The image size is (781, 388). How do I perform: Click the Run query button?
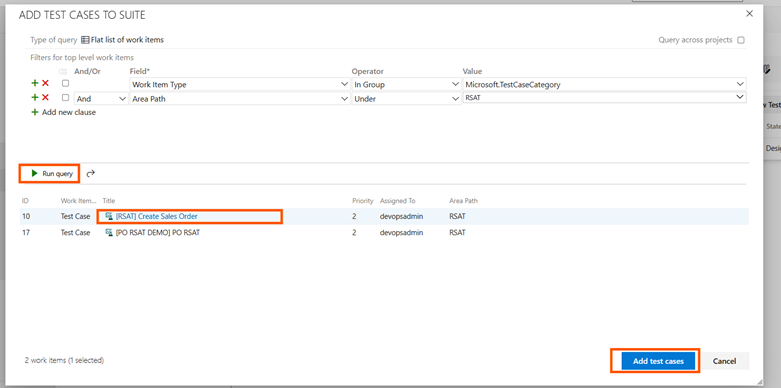52,174
